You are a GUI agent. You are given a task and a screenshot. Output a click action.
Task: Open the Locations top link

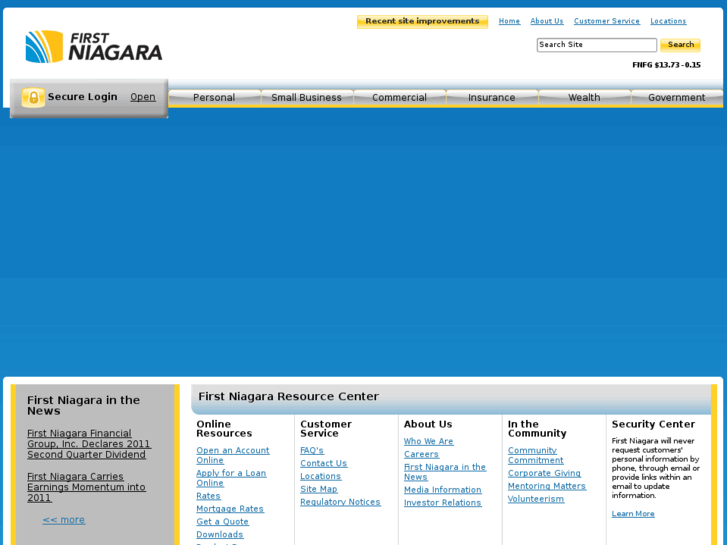point(668,21)
